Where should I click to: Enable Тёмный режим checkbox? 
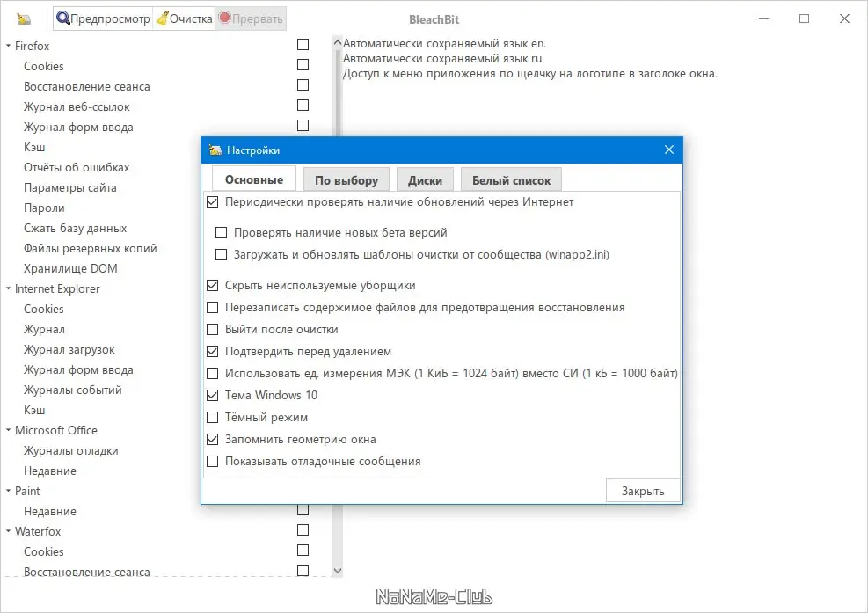[x=213, y=418]
